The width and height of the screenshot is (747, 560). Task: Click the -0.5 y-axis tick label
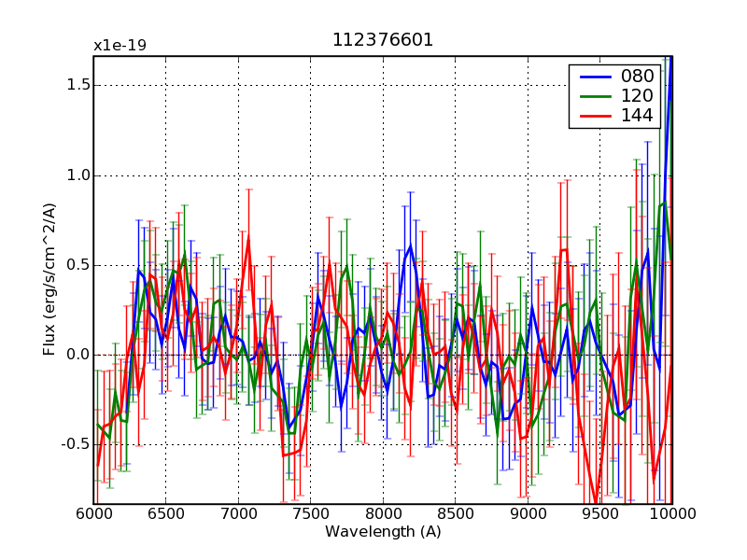(74, 444)
